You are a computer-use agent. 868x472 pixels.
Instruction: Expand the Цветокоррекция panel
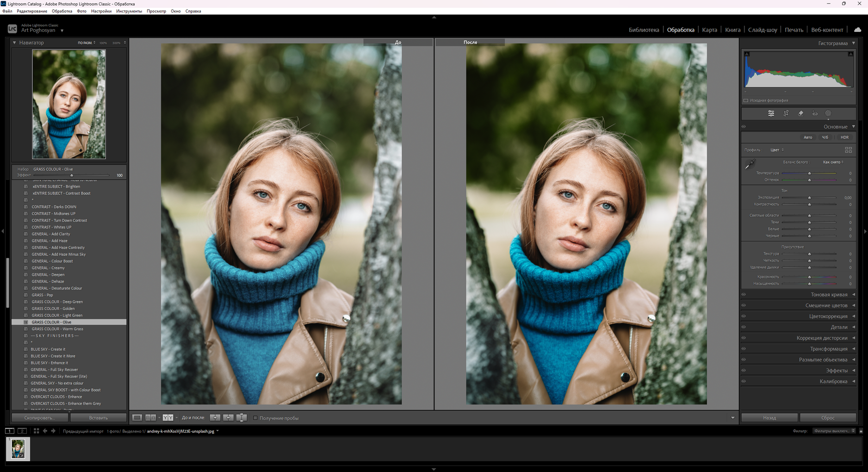pos(828,317)
